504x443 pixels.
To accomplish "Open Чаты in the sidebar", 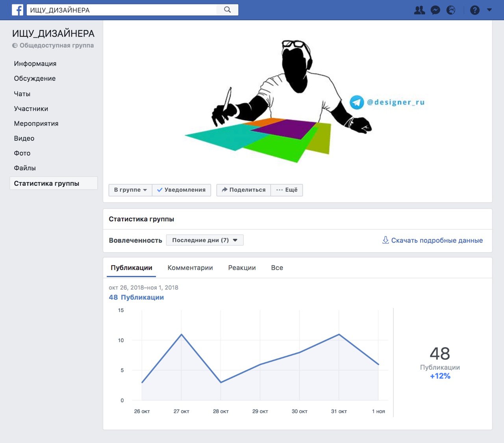I will click(x=22, y=94).
